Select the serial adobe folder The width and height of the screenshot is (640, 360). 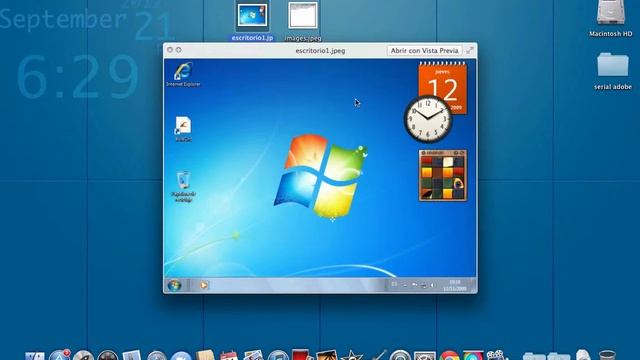click(x=613, y=65)
